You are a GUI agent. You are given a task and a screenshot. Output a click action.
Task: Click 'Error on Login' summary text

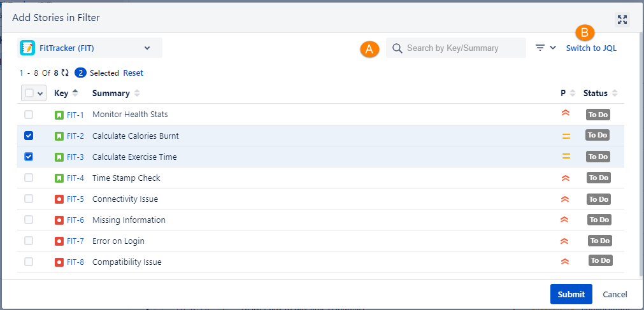(x=118, y=241)
